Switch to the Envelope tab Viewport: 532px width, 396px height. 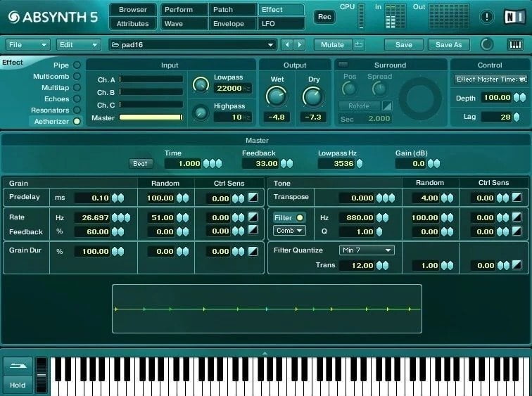tap(233, 24)
